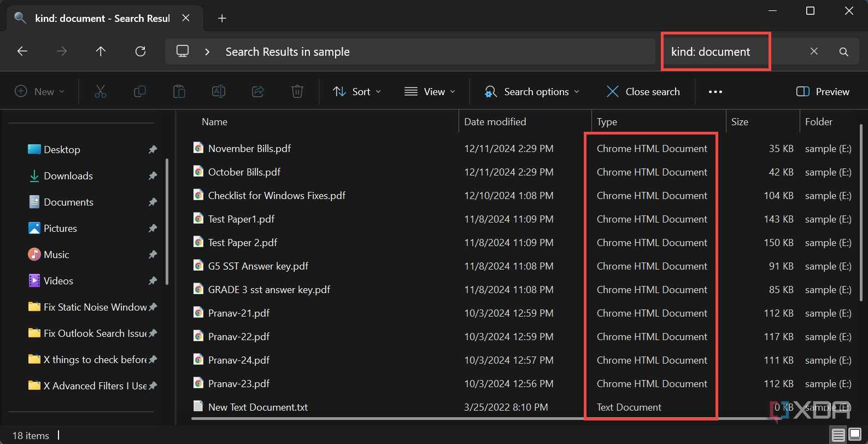Click the This PC monitor icon in address bar
The height and width of the screenshot is (444, 868).
183,51
